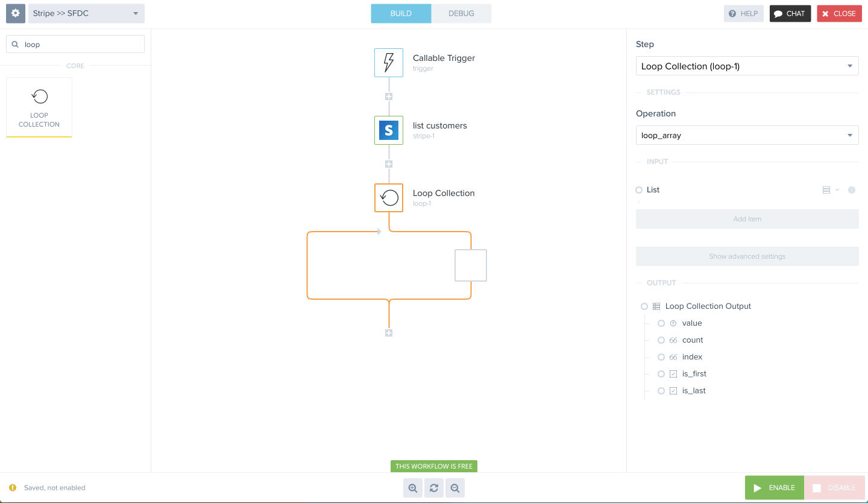The width and height of the screenshot is (868, 503).
Task: Click the saved status warning icon
Action: pyautogui.click(x=13, y=487)
